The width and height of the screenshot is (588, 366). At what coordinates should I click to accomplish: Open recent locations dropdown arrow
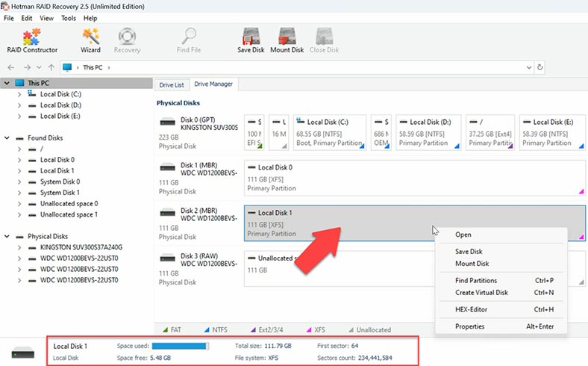coord(39,67)
